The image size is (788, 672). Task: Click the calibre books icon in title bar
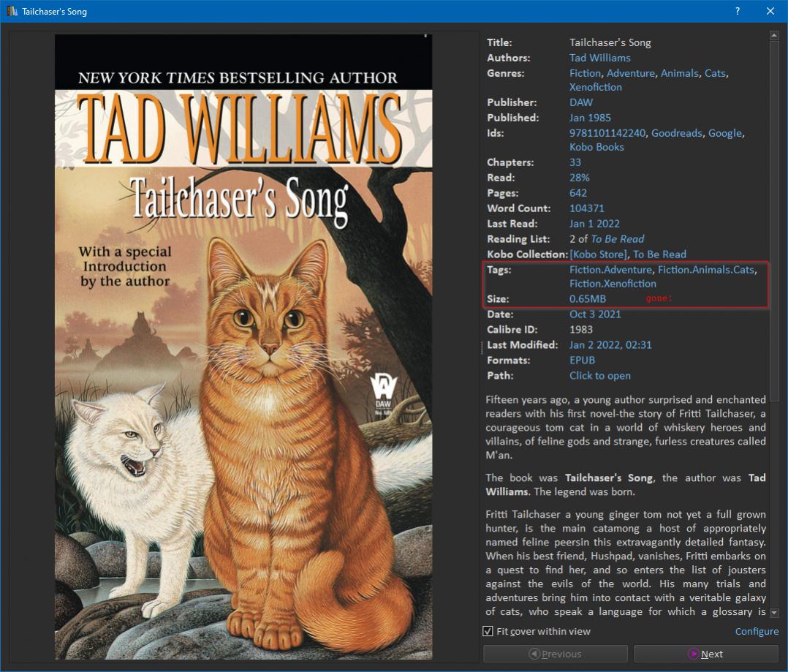point(12,11)
